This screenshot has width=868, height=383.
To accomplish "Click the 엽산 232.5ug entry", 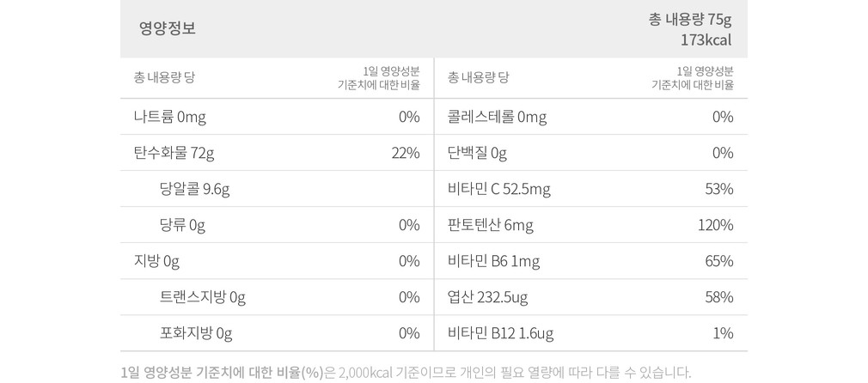I will click(488, 297).
